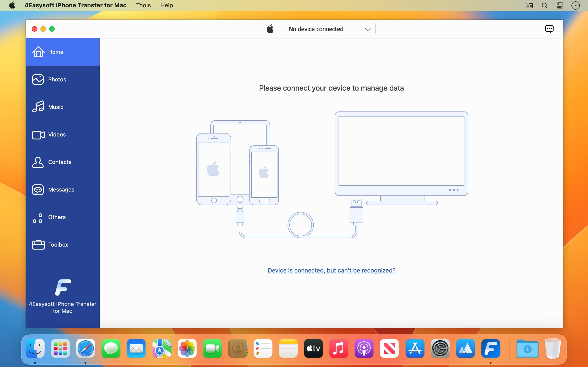Open Spotlight search in menu bar

(545, 5)
